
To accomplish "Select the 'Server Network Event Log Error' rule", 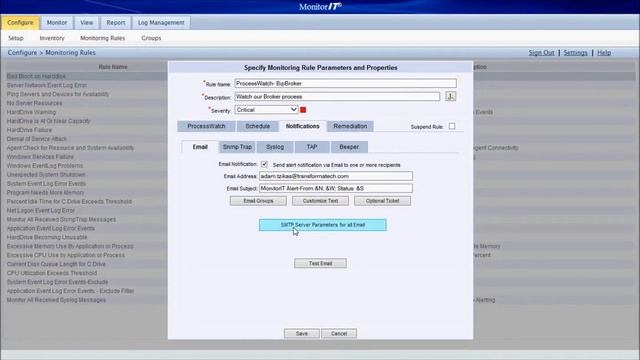I will pyautogui.click(x=47, y=85).
